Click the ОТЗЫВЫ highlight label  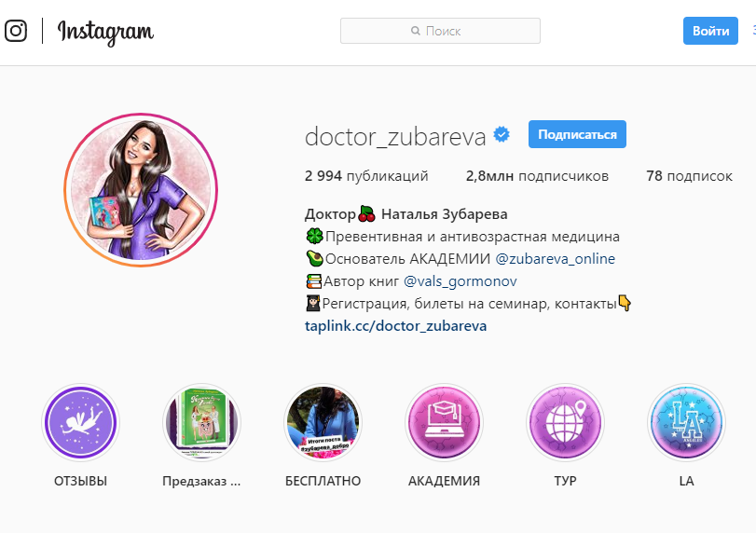[x=80, y=481]
